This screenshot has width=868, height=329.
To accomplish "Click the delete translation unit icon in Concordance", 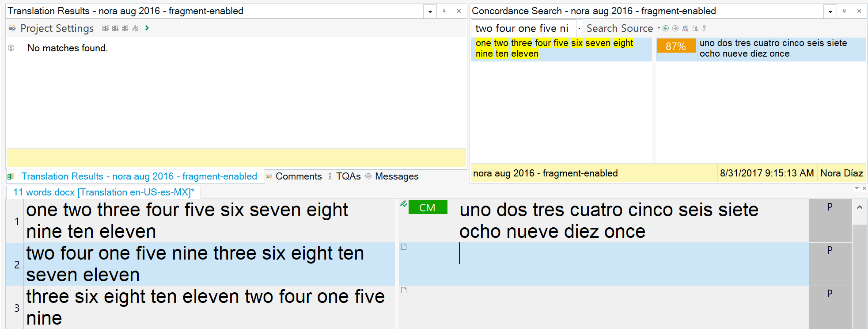I will 685,28.
